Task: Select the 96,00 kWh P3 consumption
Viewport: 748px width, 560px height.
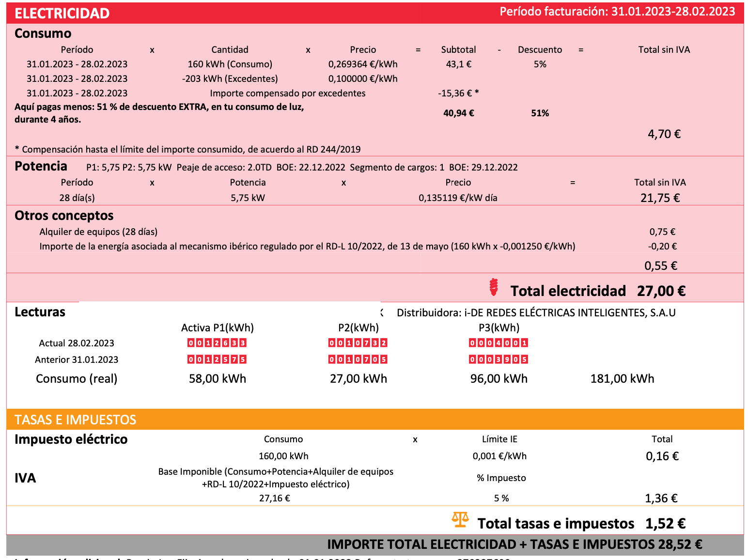Action: pyautogui.click(x=499, y=378)
